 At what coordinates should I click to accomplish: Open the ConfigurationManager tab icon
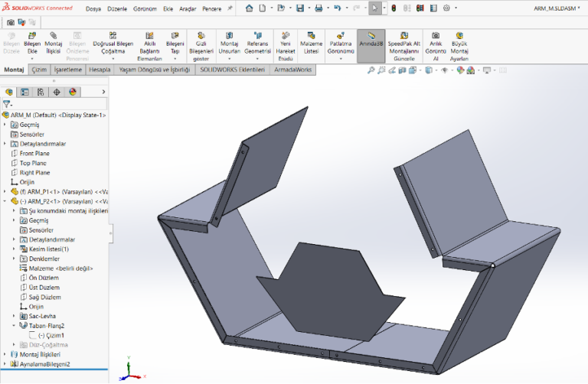pyautogui.click(x=41, y=92)
